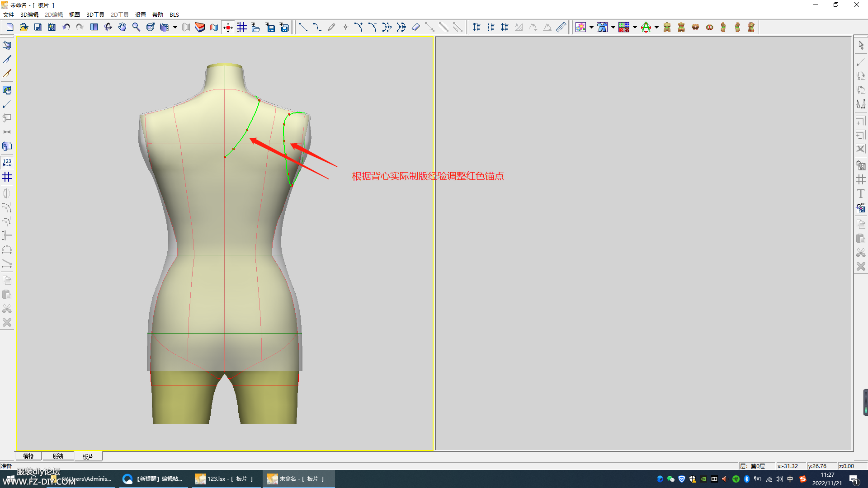Screen dimensions: 868x488
Task: Open the BLS menu
Action: (175, 15)
